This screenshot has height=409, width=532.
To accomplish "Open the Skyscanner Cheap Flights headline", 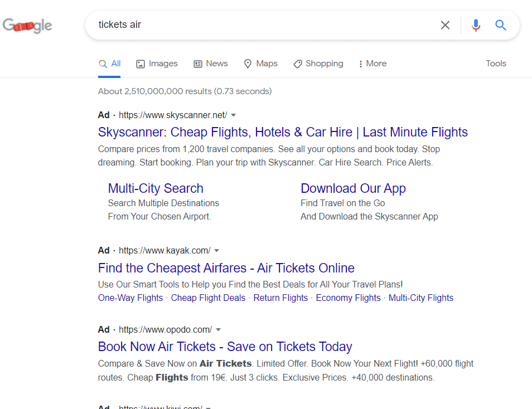I will 283,132.
